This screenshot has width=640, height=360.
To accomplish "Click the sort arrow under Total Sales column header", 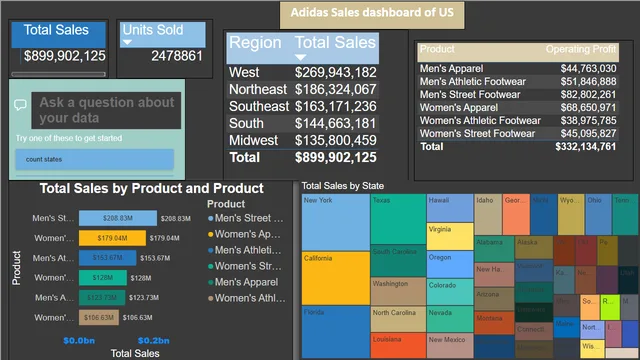I will pos(300,57).
